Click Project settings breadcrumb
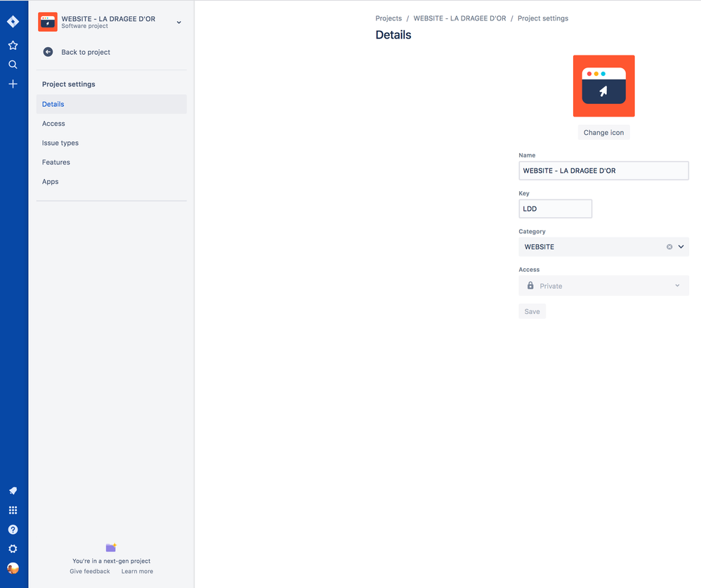The image size is (701, 588). coord(543,18)
